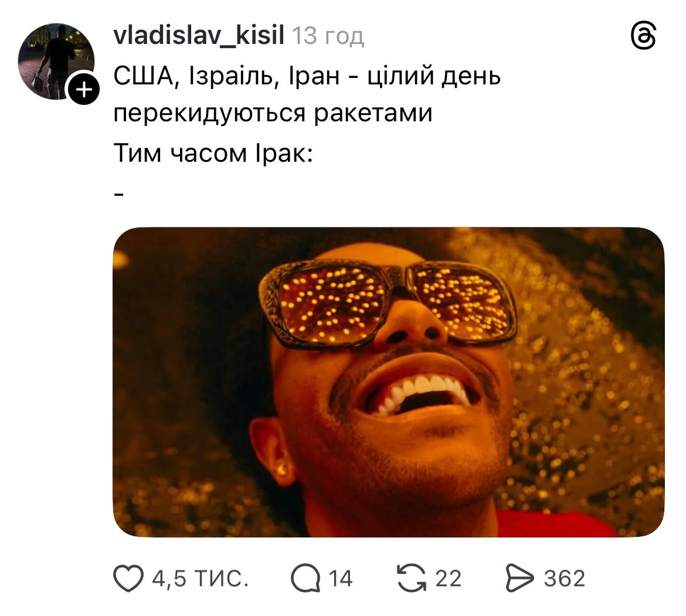Open comments via the speech bubble icon
Image resolution: width=686 pixels, height=616 pixels.
(305, 578)
